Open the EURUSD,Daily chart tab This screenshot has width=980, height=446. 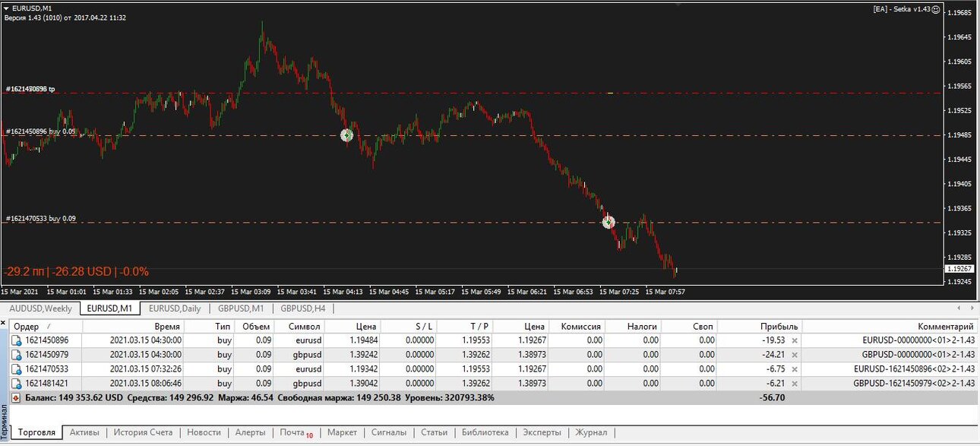175,308
